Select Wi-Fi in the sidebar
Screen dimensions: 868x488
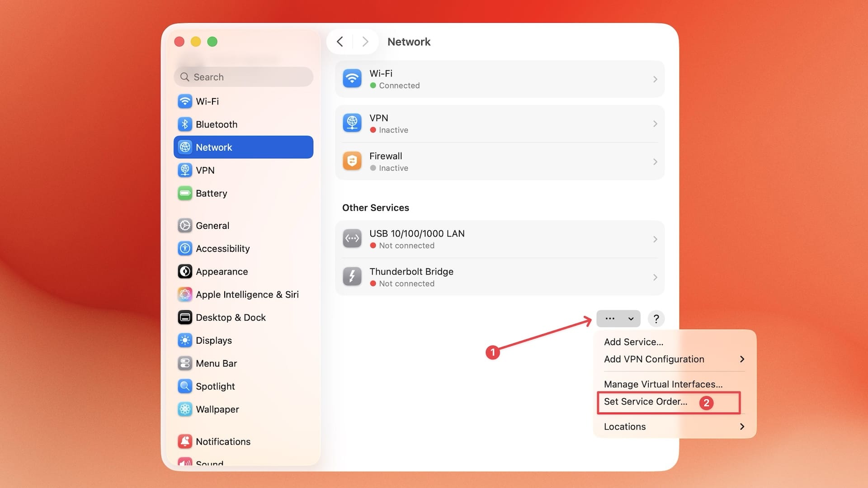pyautogui.click(x=208, y=101)
